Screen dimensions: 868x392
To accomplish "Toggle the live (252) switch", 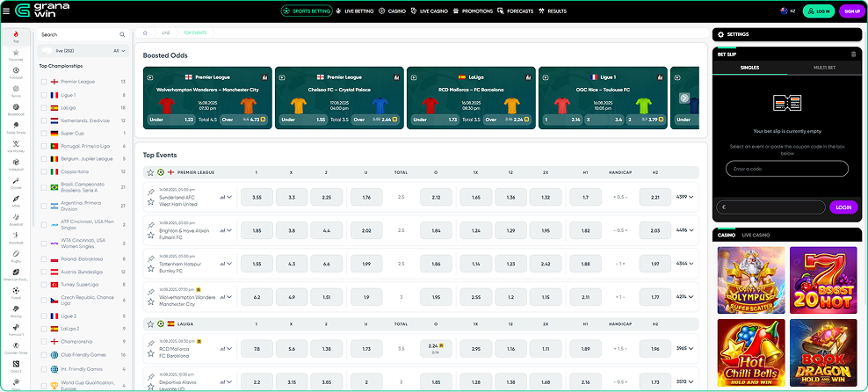I will 47,50.
